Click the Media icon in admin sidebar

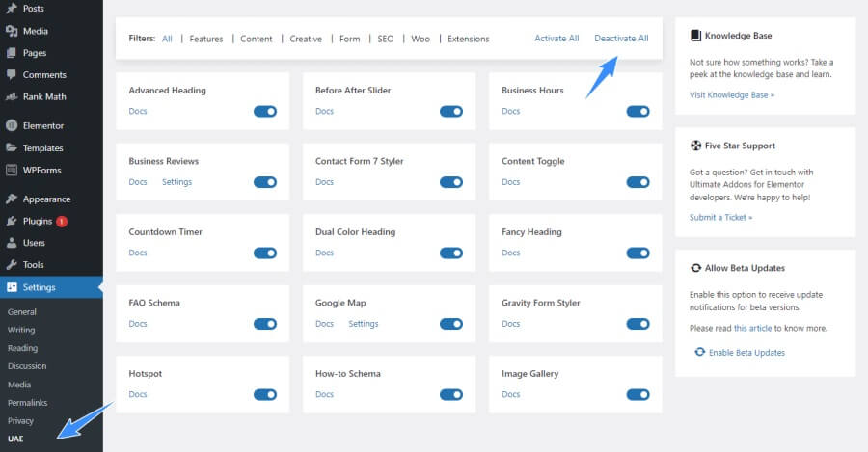pos(11,31)
